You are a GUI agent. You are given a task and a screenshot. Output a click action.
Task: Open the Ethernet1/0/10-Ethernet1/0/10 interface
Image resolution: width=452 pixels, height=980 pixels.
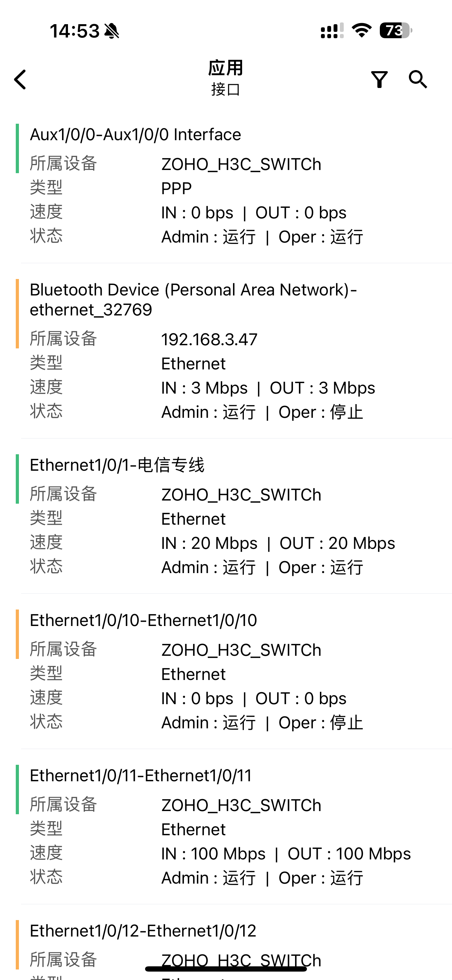tap(143, 620)
